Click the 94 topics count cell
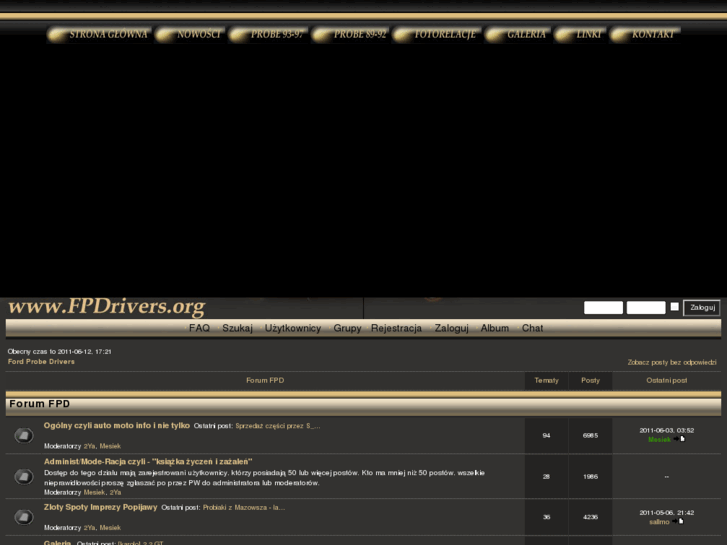The height and width of the screenshot is (545, 727). pos(546,436)
